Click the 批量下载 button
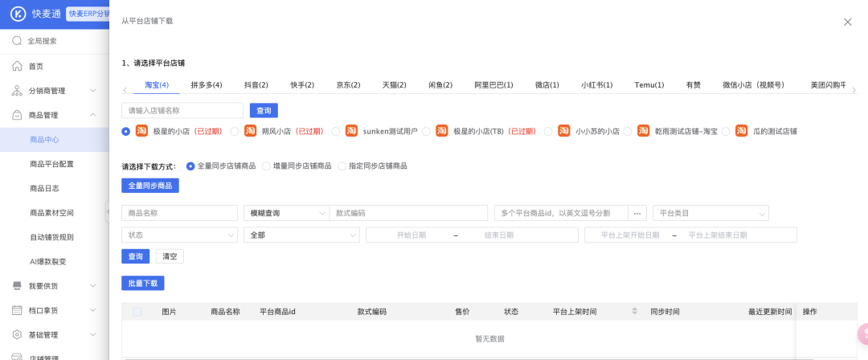 click(143, 283)
